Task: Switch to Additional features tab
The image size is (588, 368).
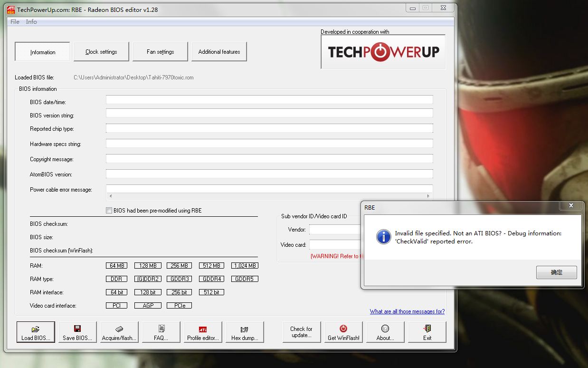Action: coord(219,52)
